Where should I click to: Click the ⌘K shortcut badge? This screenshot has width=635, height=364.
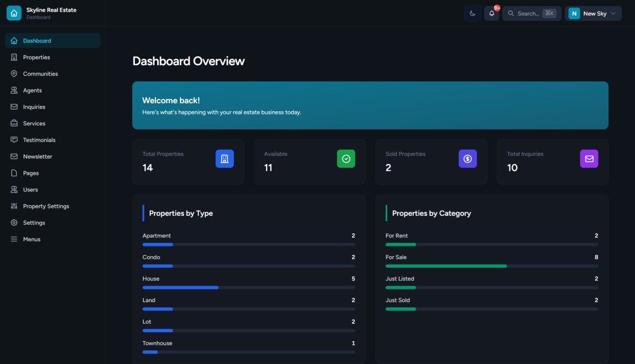click(549, 13)
